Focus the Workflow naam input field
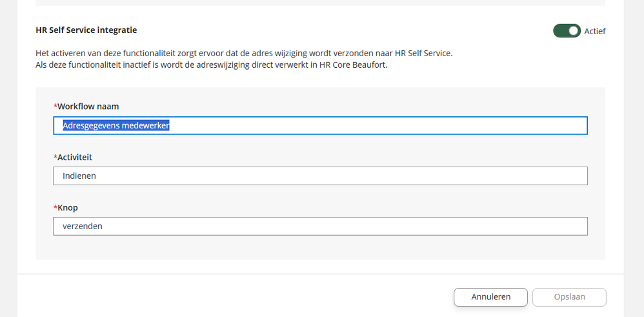 coord(320,125)
